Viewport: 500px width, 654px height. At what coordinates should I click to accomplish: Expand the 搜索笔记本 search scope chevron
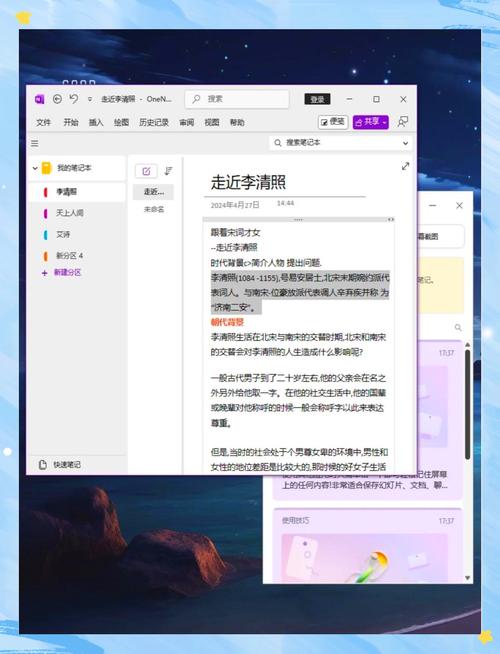click(x=405, y=143)
